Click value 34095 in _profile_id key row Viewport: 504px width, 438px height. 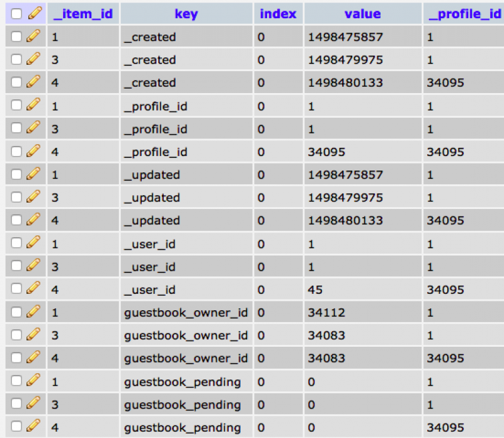tap(326, 152)
